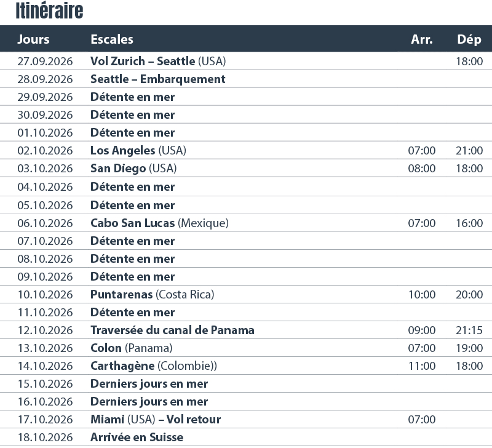
Task: Select the Los Angeles (USA) stop
Action: (138, 151)
